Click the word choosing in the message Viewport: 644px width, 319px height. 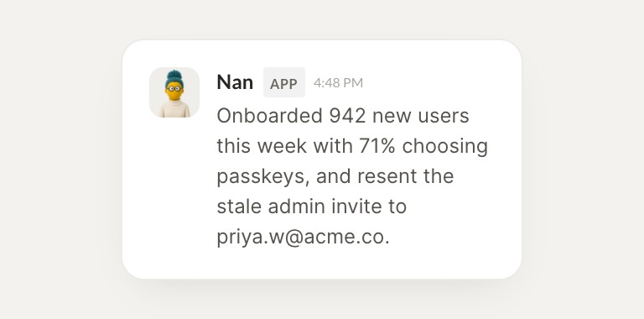444,147
